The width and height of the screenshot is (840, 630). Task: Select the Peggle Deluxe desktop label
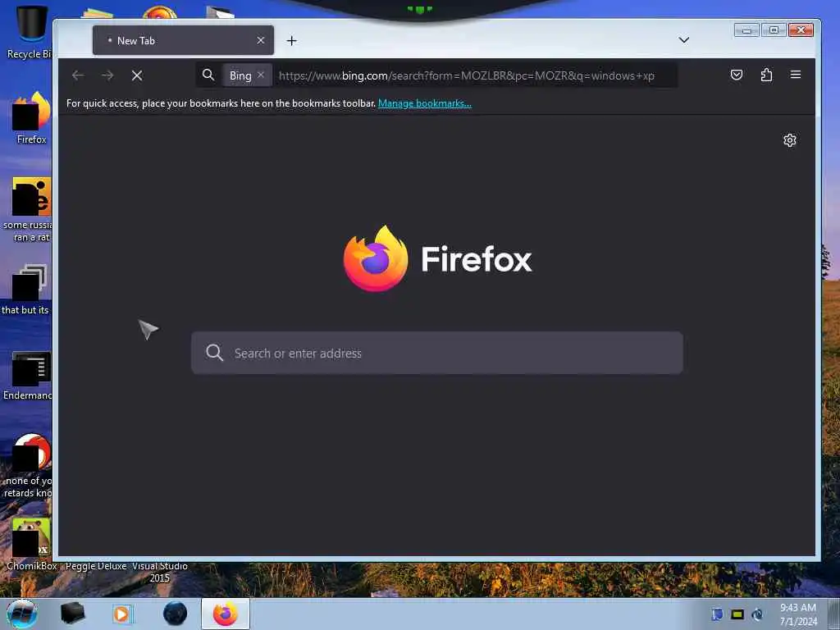pos(96,566)
